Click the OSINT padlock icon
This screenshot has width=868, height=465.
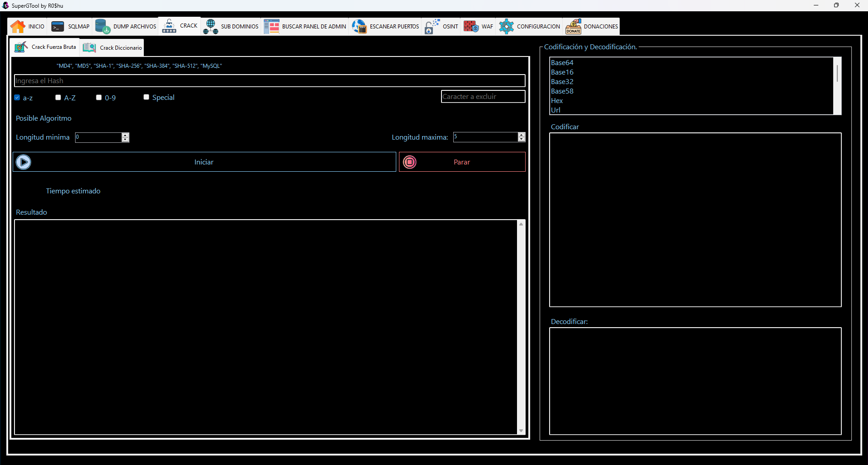coord(432,27)
